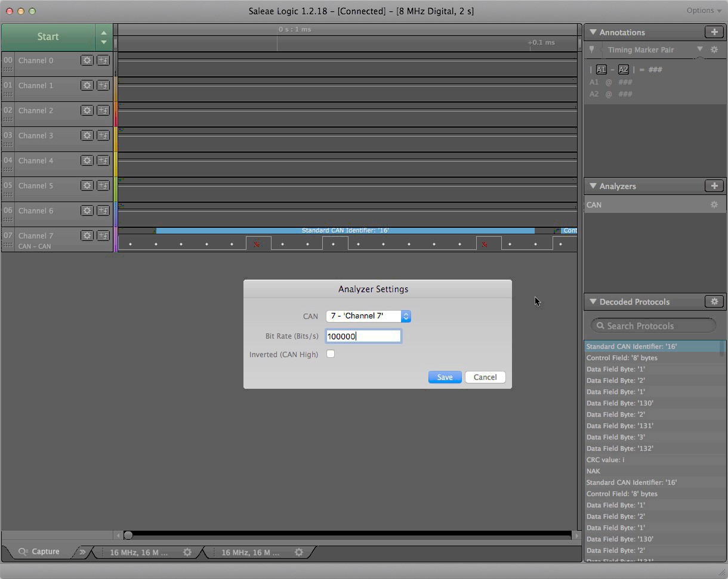Click Channel 3 trigger settings icon
This screenshot has height=579, width=728.
pos(103,135)
